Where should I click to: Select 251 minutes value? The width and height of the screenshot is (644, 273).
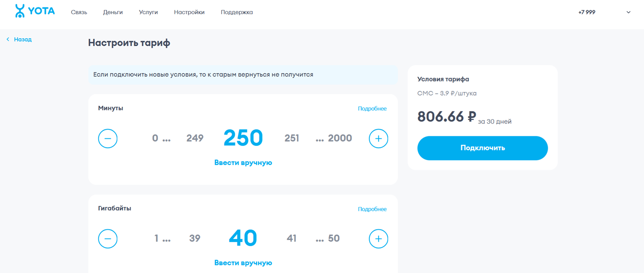(292, 138)
